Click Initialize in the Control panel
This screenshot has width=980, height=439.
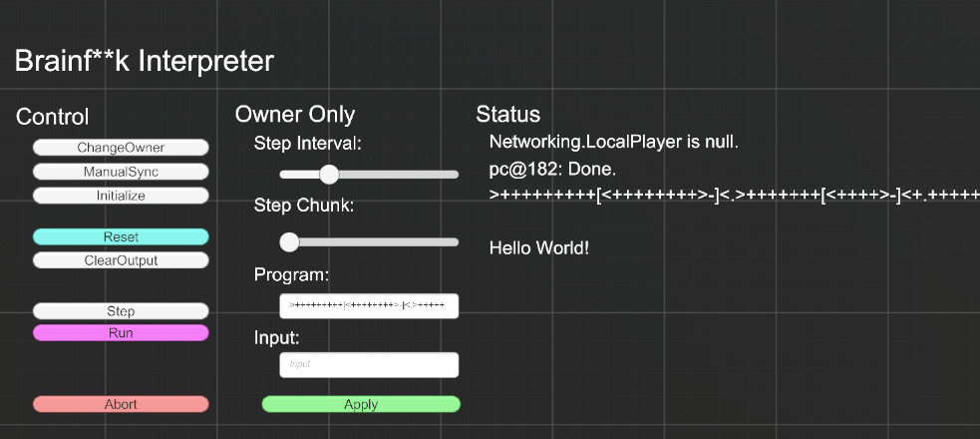pyautogui.click(x=121, y=196)
